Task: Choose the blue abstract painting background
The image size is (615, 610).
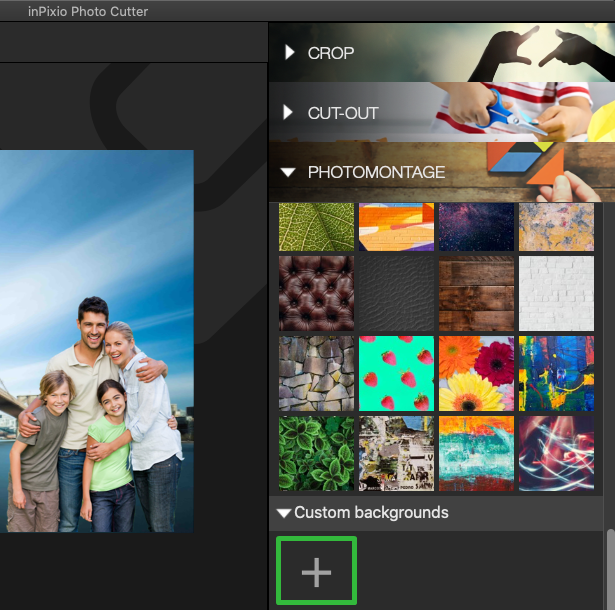Action: [557, 373]
